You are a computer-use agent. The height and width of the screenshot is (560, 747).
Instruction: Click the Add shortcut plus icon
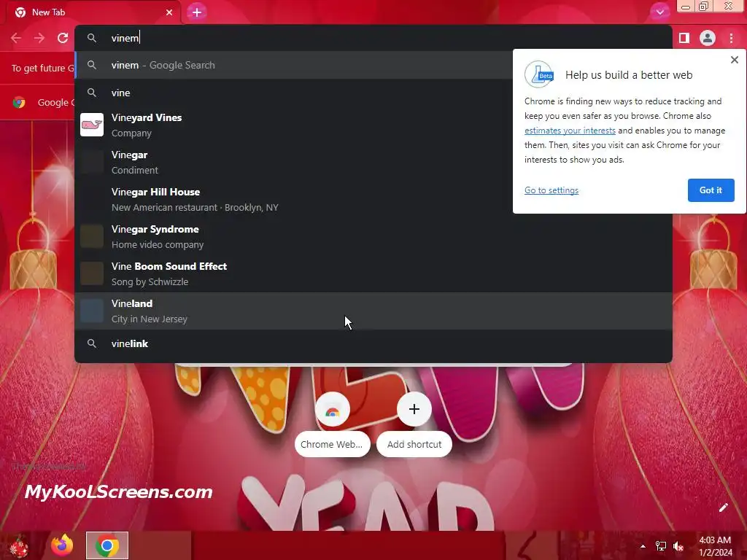click(414, 409)
